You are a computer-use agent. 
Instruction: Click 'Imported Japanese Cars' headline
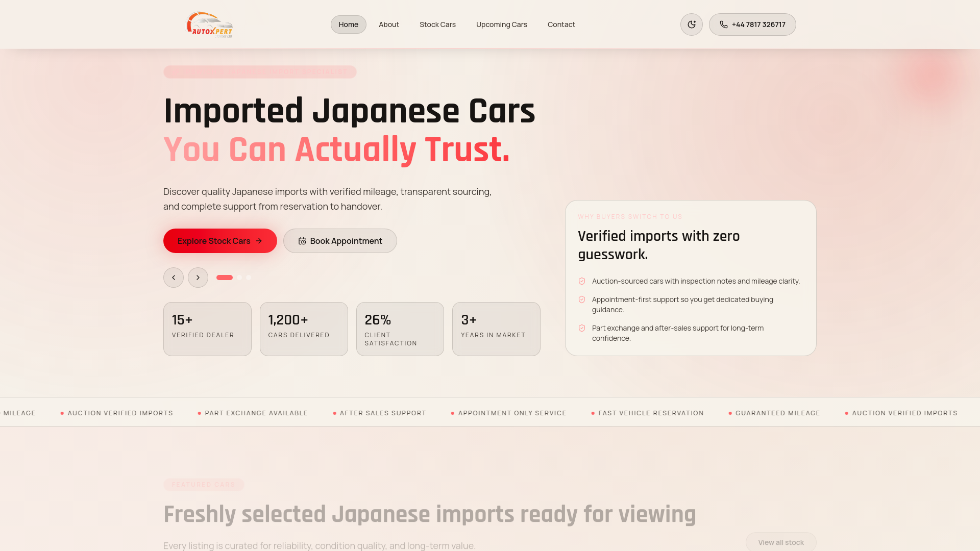349,111
